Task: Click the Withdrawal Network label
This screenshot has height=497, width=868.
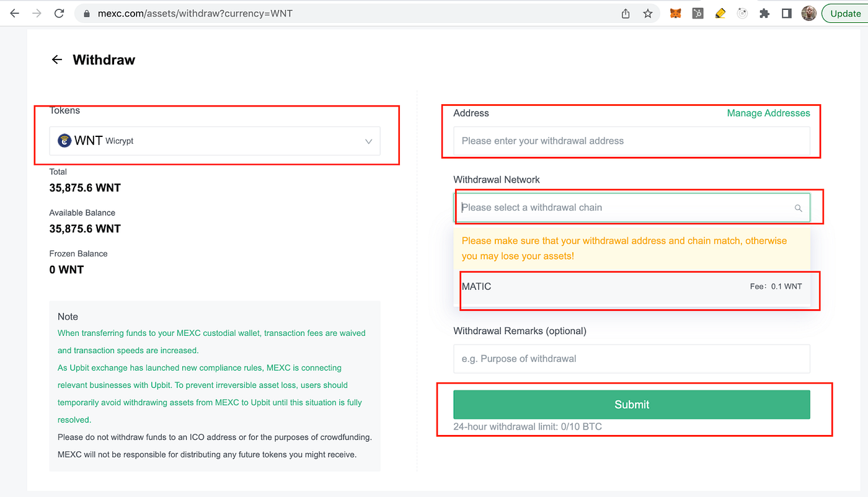Action: click(497, 180)
